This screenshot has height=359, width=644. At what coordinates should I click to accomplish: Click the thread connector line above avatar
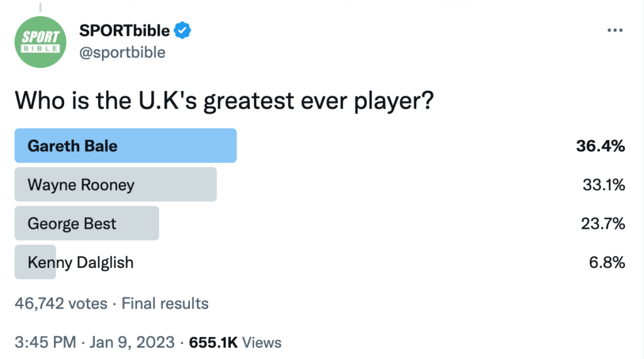[x=40, y=6]
